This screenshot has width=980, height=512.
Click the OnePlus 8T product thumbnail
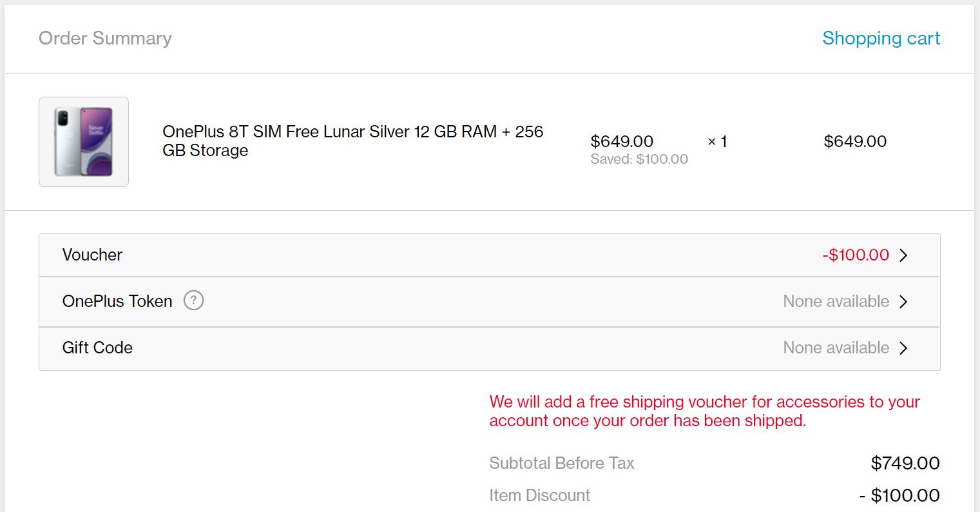(x=84, y=142)
